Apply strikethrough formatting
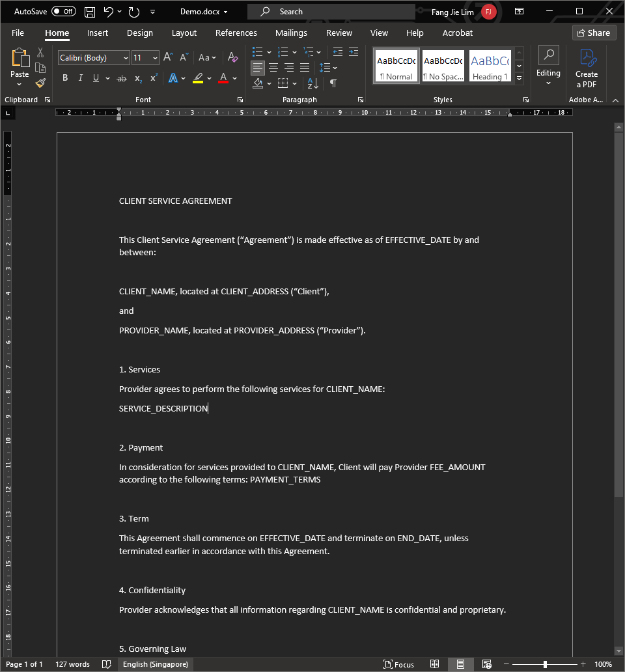The image size is (625, 672). click(x=122, y=78)
